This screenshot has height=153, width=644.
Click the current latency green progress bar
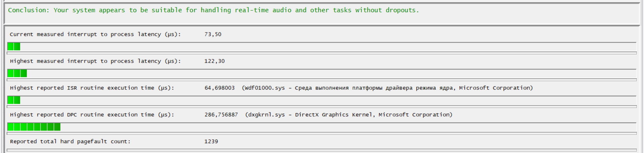click(14, 47)
